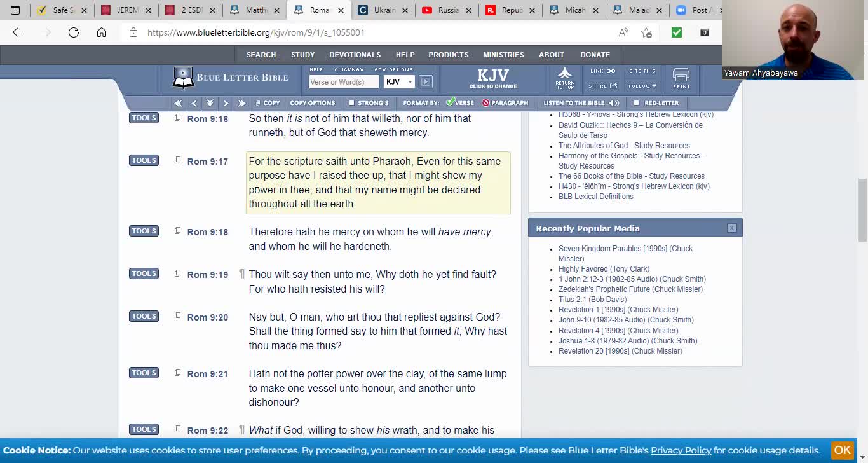Open the tab actions menu icon
Viewport: 868px width, 463px height.
pos(15,10)
